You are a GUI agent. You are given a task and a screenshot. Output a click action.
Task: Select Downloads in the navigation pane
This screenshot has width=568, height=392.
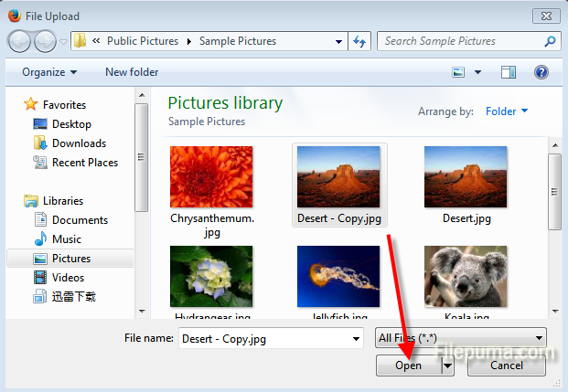[x=79, y=143]
